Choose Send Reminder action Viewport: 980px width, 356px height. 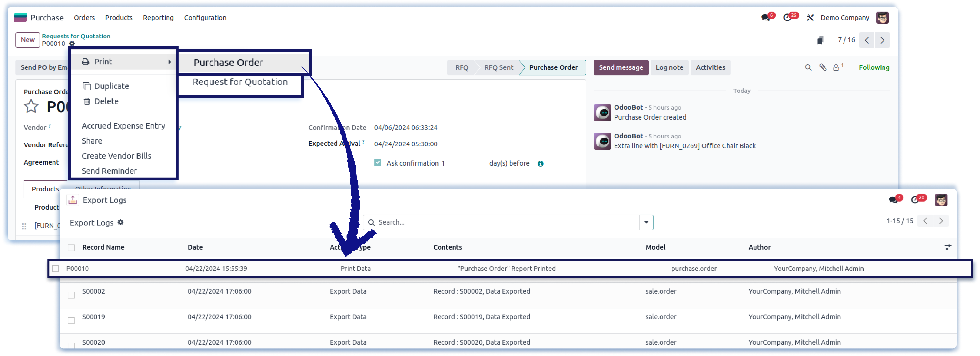point(109,171)
